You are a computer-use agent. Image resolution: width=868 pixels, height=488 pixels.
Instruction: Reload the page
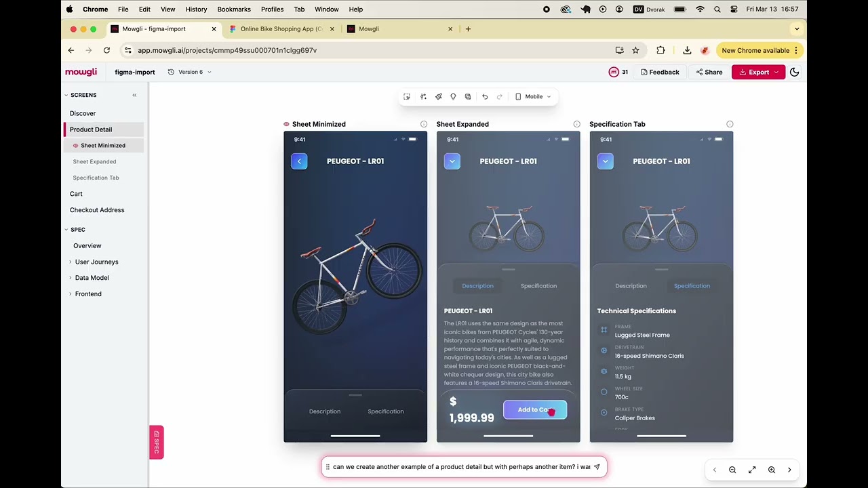[x=106, y=50]
